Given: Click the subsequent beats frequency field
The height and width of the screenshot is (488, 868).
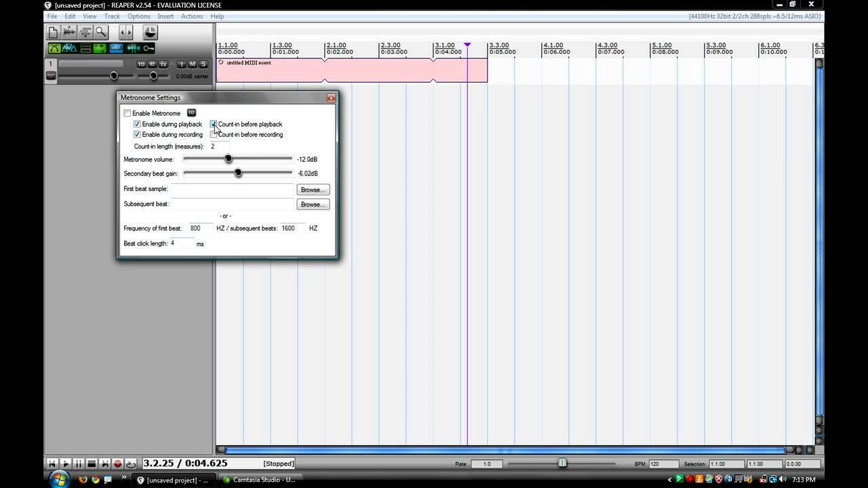Looking at the screenshot, I should [x=292, y=228].
